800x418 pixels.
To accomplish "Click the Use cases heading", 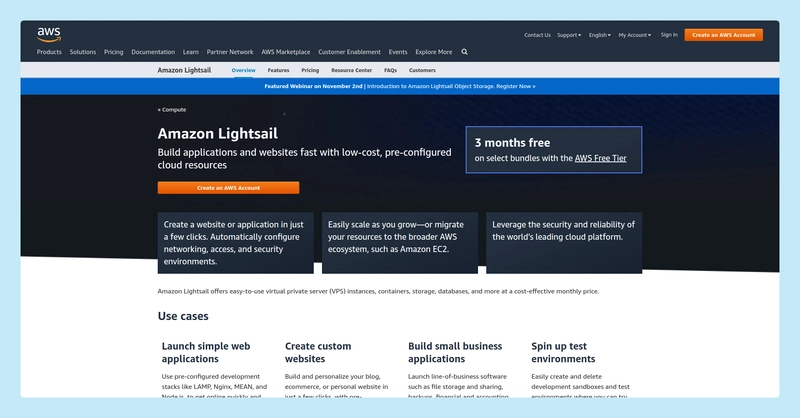I will click(x=183, y=316).
